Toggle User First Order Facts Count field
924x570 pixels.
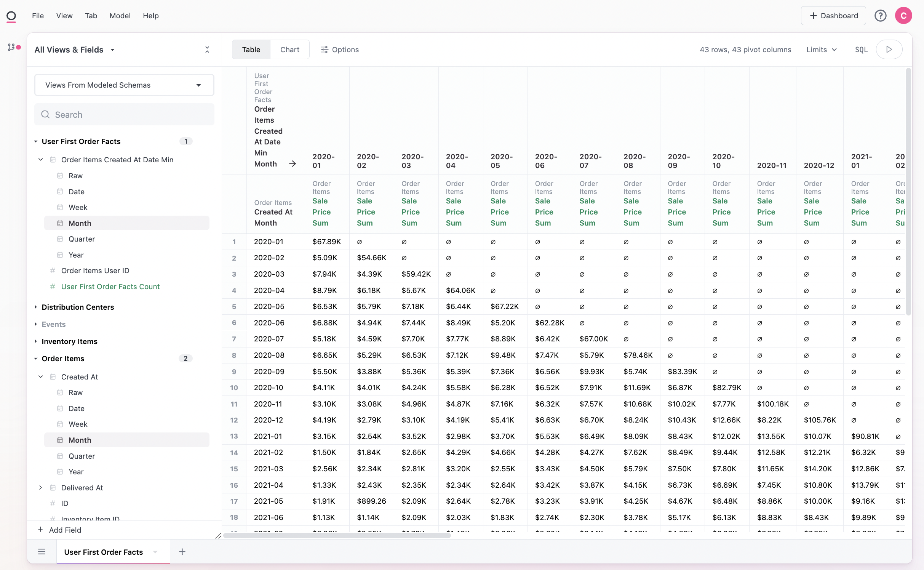point(110,287)
